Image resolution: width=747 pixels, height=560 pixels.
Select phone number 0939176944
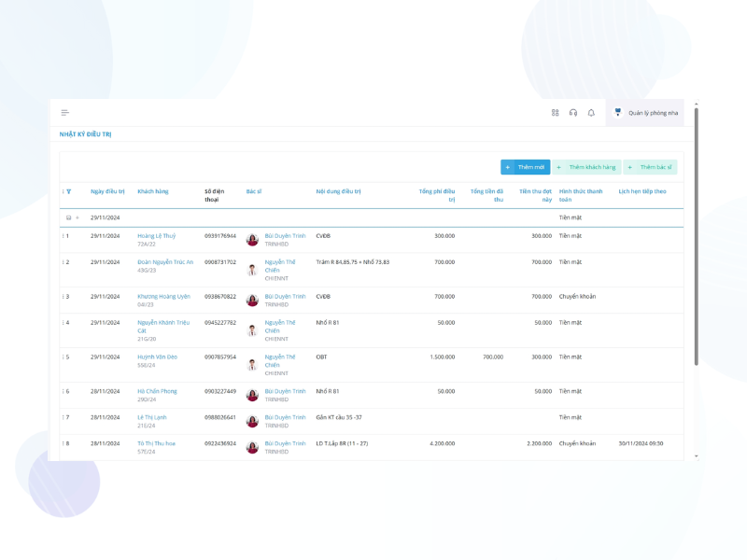(x=220, y=236)
